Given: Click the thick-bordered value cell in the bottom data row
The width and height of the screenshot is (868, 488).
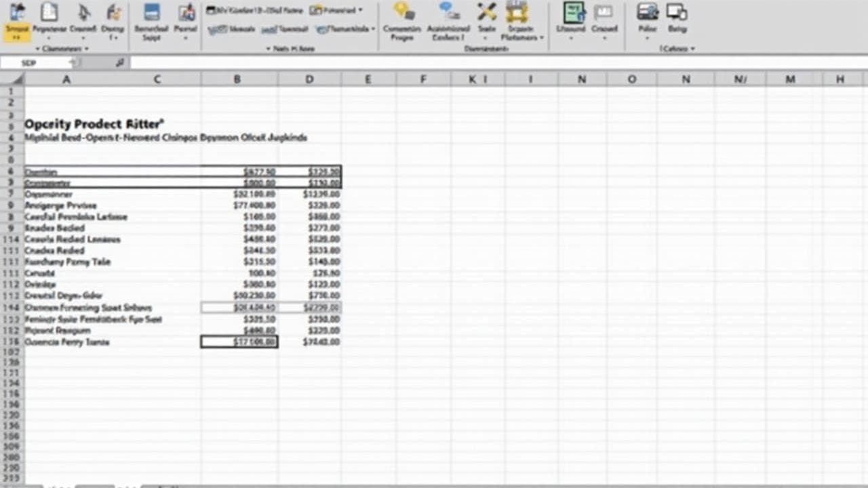Looking at the screenshot, I should [x=239, y=342].
